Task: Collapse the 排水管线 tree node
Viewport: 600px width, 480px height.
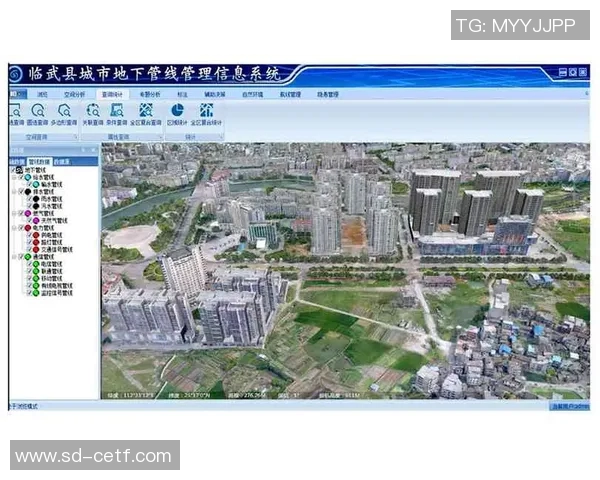Action: point(16,191)
